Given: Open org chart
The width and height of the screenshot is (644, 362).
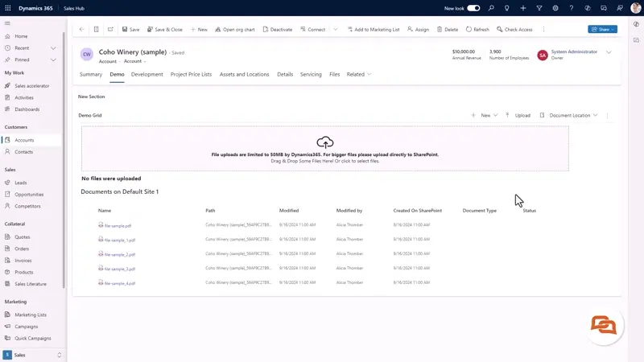Looking at the screenshot, I should click(x=235, y=30).
